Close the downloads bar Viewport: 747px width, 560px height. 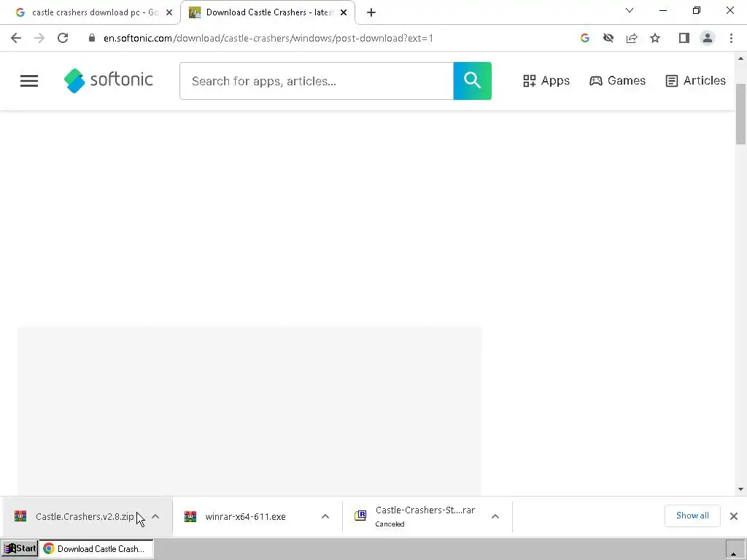734,516
